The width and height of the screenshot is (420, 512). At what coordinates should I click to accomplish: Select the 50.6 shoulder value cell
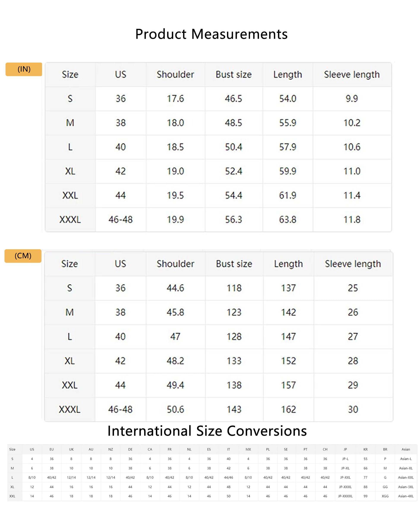tap(175, 409)
